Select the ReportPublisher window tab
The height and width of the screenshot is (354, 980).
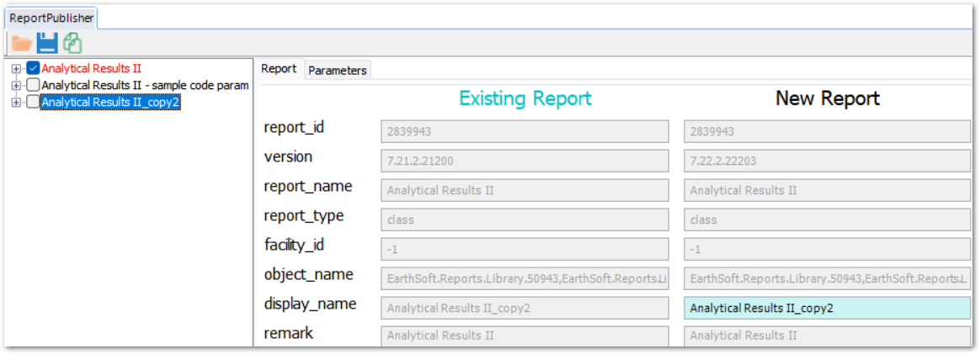pyautogui.click(x=51, y=17)
